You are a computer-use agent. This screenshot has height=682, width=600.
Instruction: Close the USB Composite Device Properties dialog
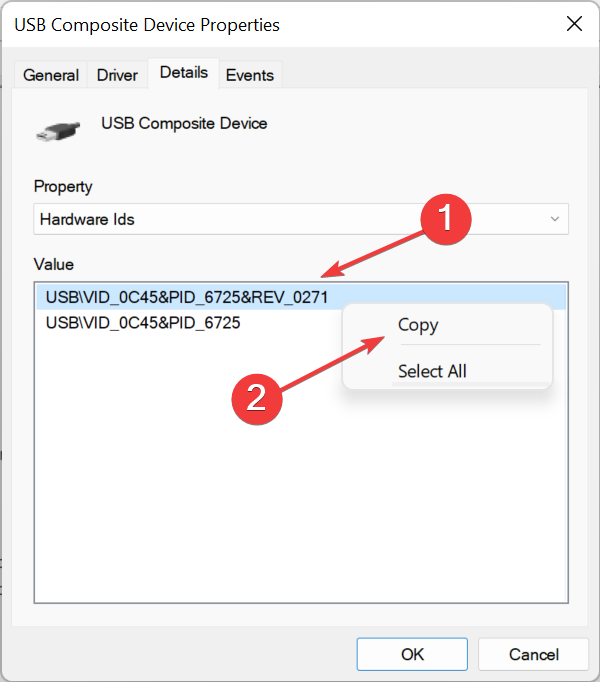(573, 24)
